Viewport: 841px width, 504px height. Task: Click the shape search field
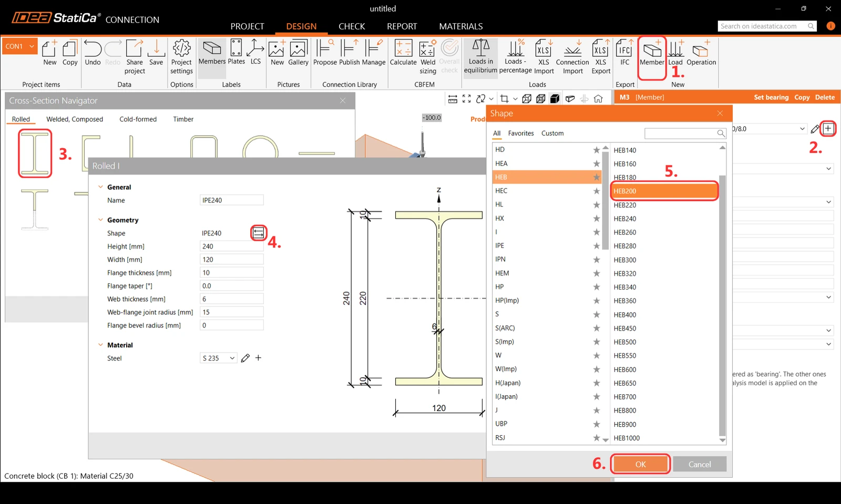click(x=685, y=133)
